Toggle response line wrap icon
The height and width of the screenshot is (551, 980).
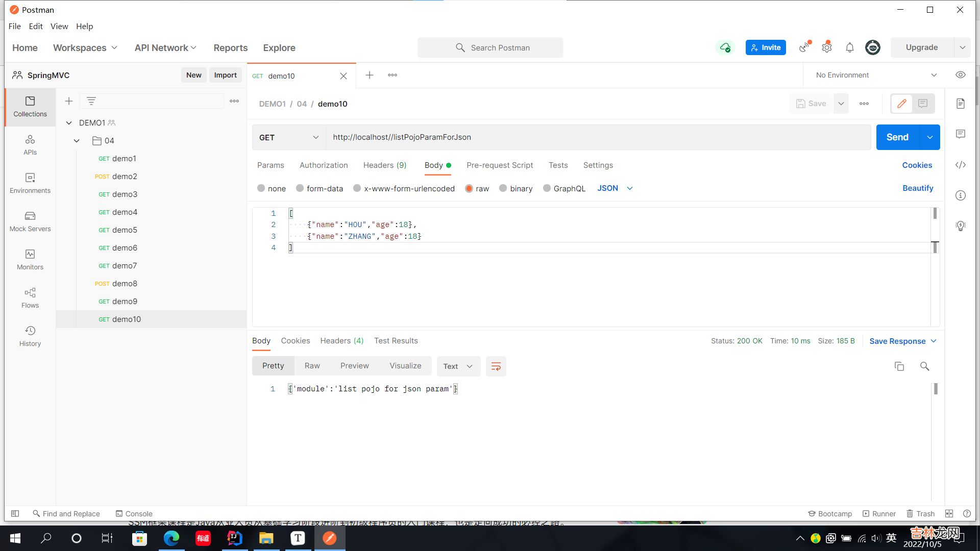[496, 366]
